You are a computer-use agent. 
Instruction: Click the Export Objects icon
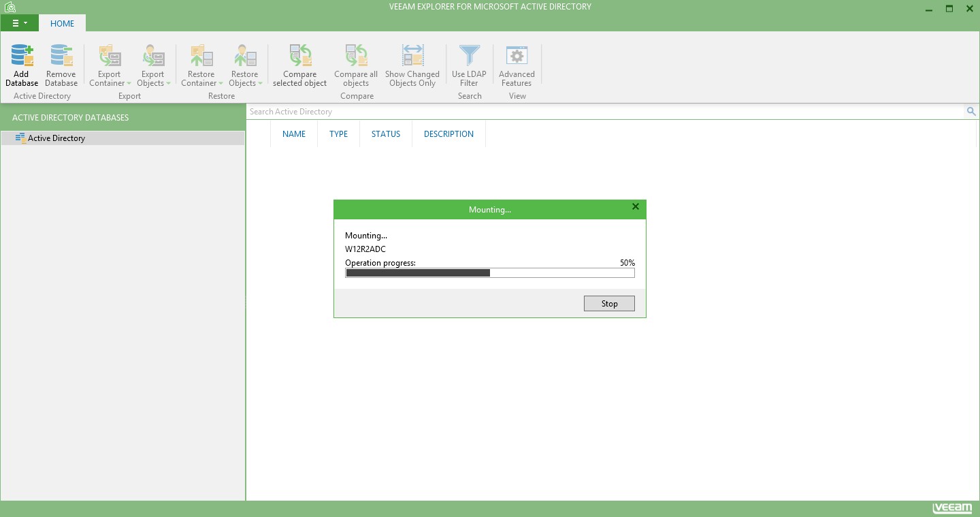[152, 56]
